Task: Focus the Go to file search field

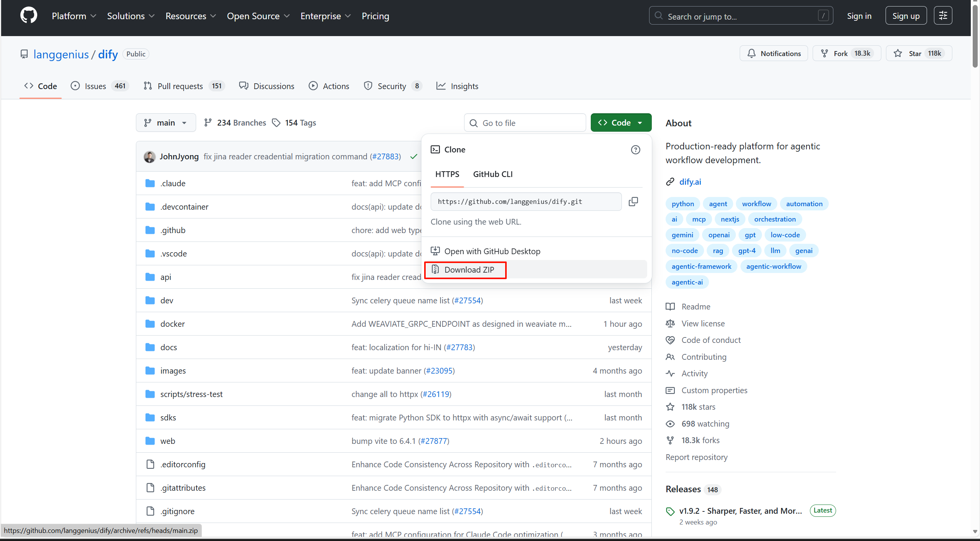Action: tap(530, 123)
